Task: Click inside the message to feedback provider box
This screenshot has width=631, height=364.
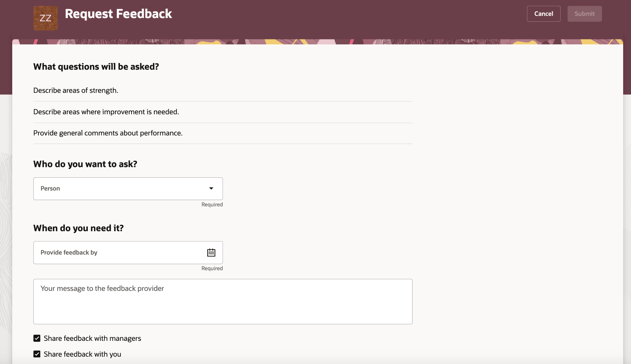Action: coord(222,301)
